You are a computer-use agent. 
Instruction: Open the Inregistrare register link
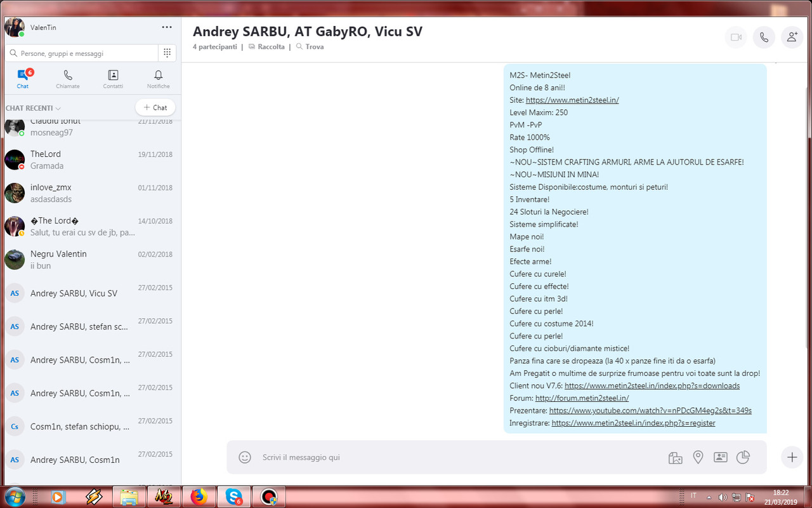point(633,423)
